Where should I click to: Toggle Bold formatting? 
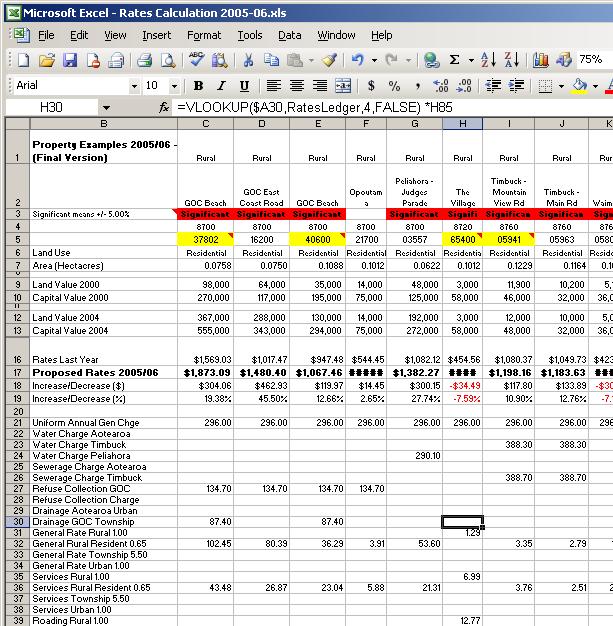click(x=198, y=85)
